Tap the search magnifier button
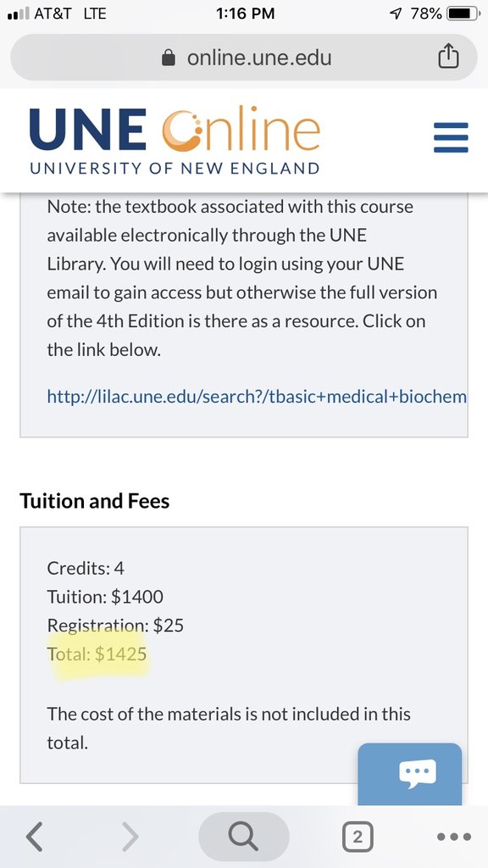 243,837
